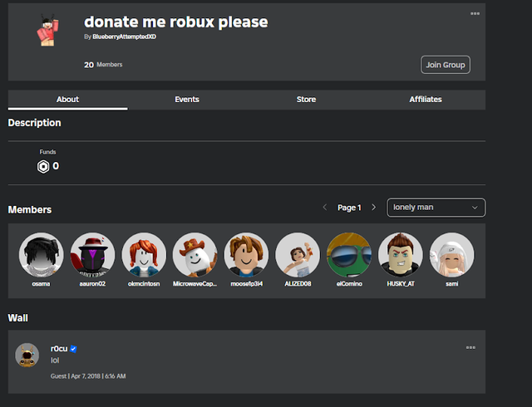Open member HUSKY_AT's avatar
The width and height of the screenshot is (532, 407).
[x=401, y=255]
